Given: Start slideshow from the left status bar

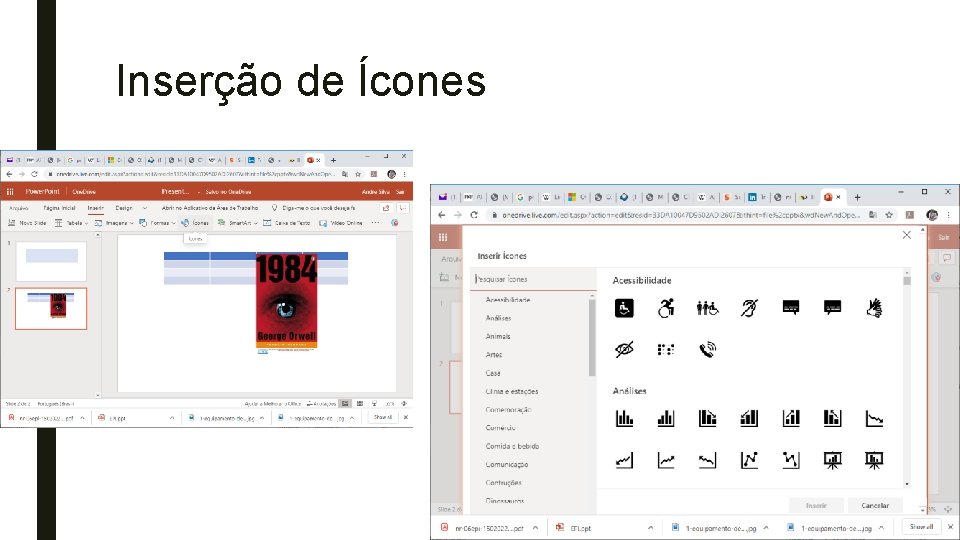Looking at the screenshot, I should click(x=375, y=403).
